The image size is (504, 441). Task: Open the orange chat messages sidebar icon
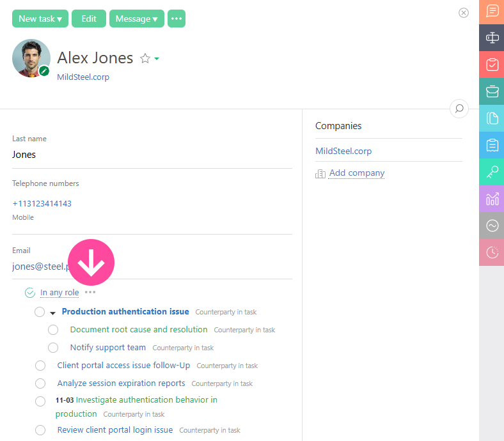pyautogui.click(x=492, y=12)
